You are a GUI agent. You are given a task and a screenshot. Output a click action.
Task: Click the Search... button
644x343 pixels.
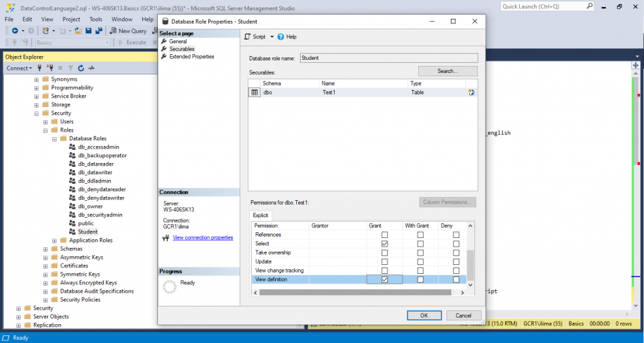pos(448,71)
